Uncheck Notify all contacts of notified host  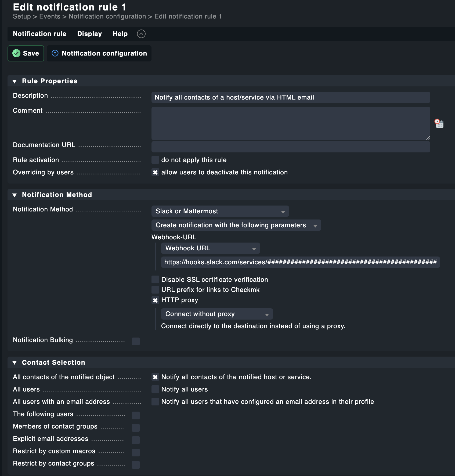pyautogui.click(x=155, y=377)
